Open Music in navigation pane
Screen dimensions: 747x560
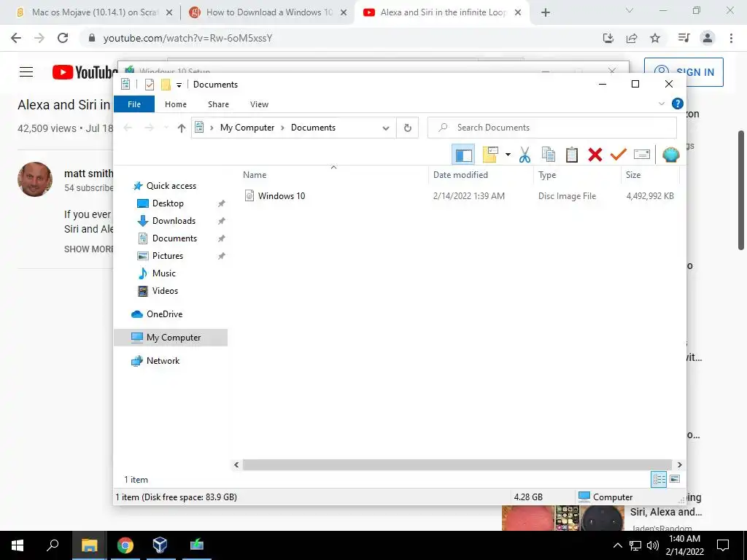click(x=163, y=273)
